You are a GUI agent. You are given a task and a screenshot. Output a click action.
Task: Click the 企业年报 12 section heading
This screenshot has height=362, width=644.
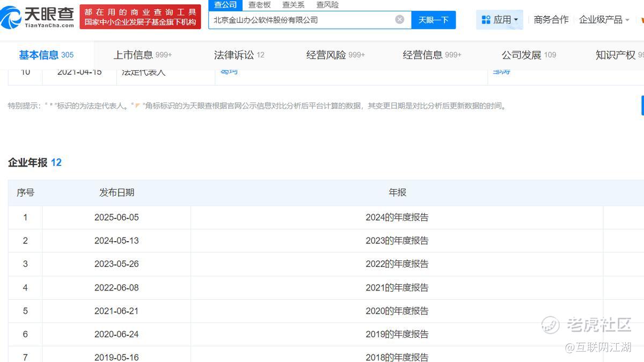[35, 162]
